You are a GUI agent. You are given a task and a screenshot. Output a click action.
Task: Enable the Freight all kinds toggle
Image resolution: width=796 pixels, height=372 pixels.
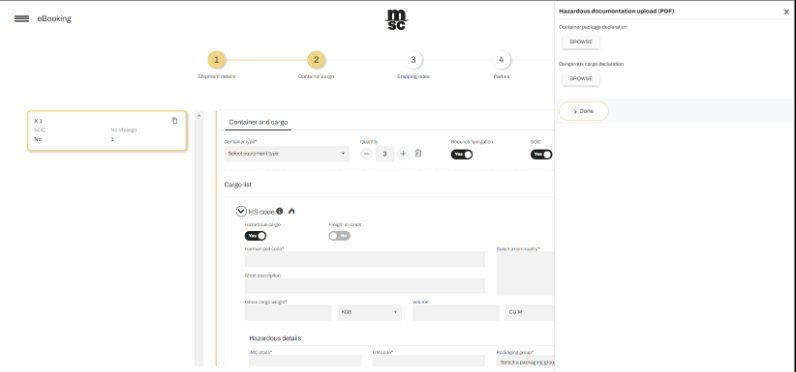[x=339, y=236]
